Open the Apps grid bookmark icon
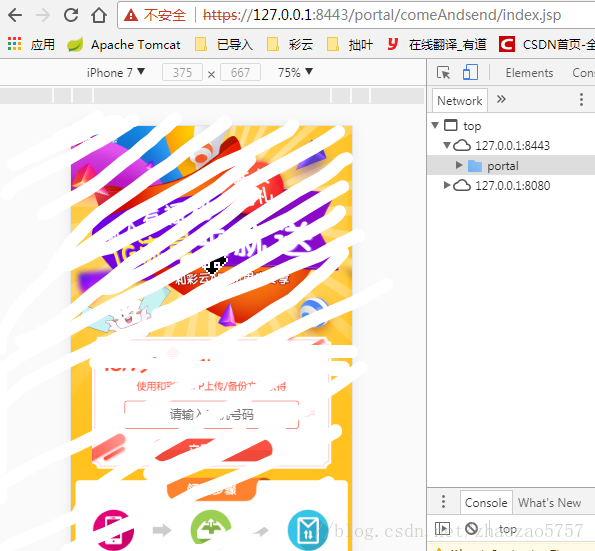The image size is (595, 551). [x=14, y=44]
